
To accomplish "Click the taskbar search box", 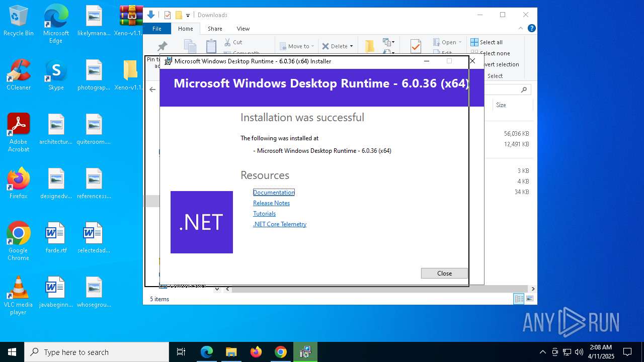I will tap(97, 352).
